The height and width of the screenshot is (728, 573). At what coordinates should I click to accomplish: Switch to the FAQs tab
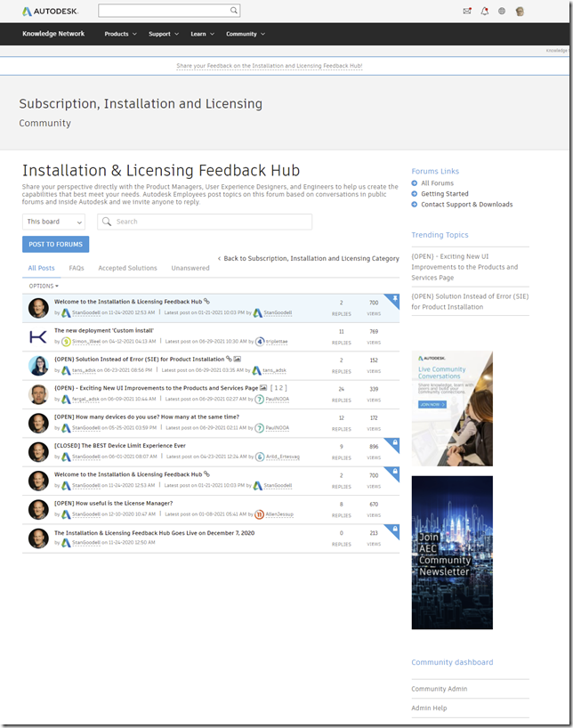[x=77, y=268]
